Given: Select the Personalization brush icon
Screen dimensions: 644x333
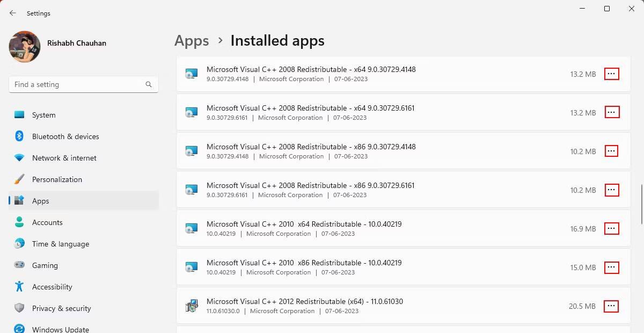Looking at the screenshot, I should tap(19, 179).
